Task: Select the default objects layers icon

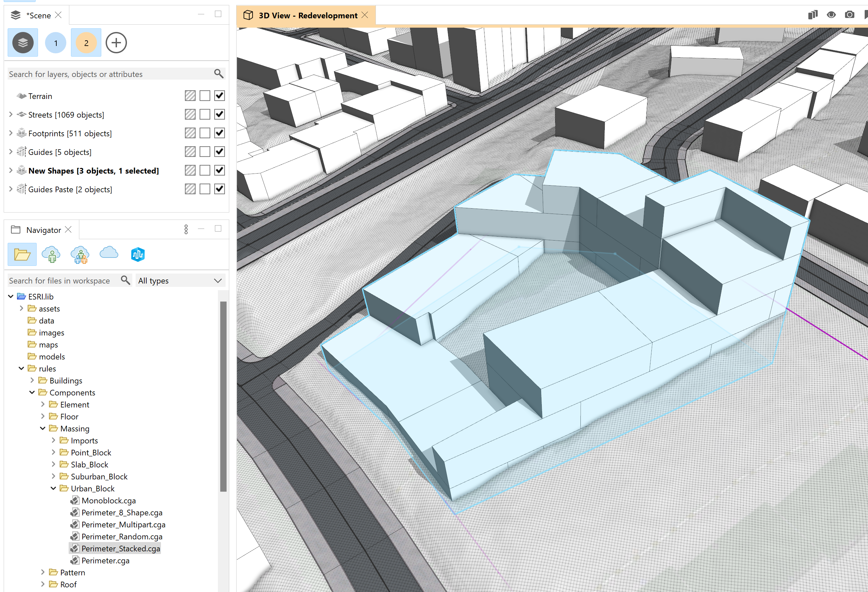Action: click(x=23, y=43)
